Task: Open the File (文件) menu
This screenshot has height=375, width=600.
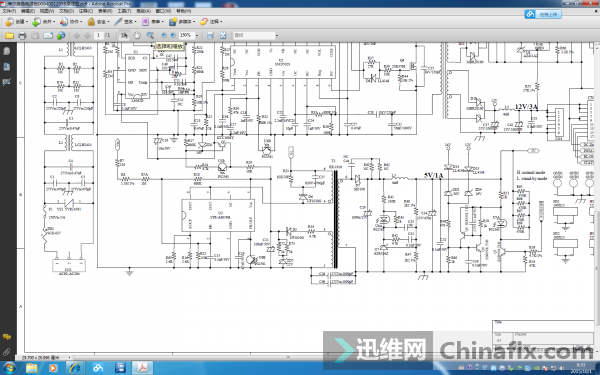Action: (x=9, y=11)
